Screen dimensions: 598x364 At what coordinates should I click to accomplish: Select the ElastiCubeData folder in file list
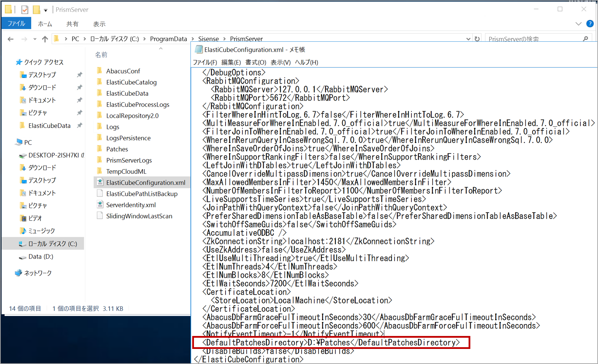click(x=127, y=94)
